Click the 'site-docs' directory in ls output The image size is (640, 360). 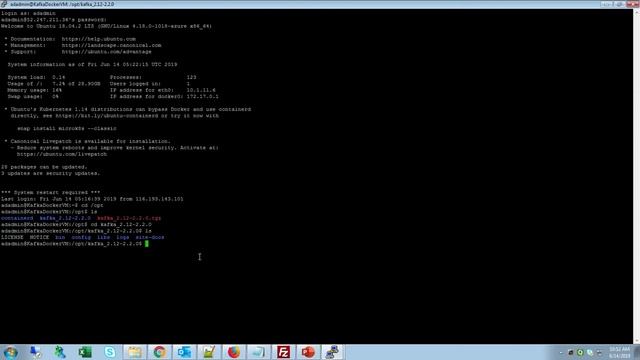[150, 237]
